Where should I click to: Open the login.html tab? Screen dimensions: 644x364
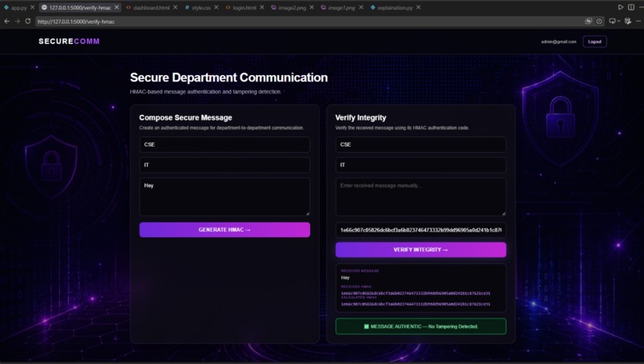tap(244, 7)
